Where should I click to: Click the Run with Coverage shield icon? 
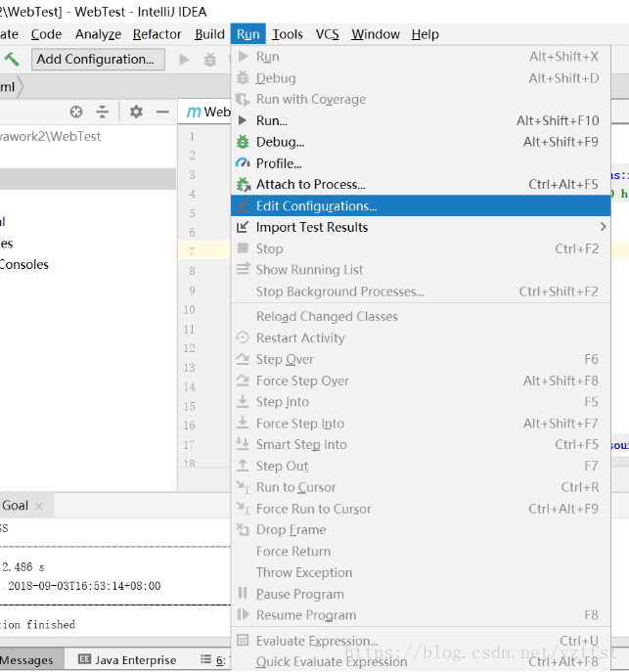243,100
